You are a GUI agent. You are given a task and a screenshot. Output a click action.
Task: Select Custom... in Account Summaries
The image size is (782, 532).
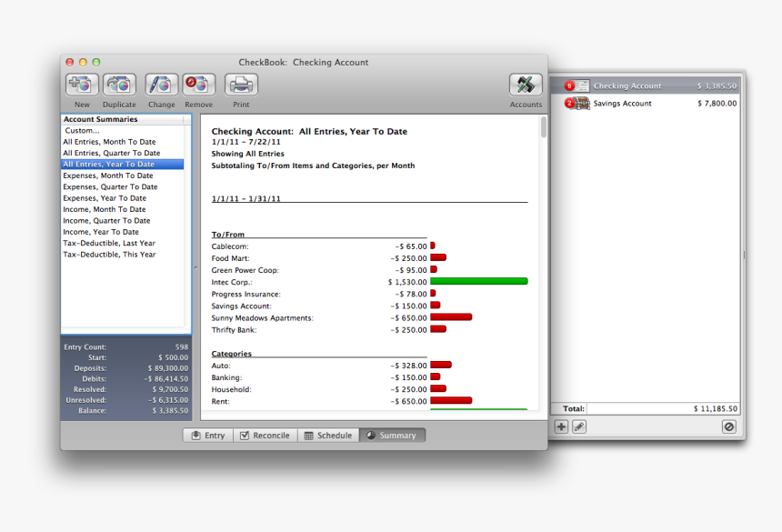pos(82,131)
